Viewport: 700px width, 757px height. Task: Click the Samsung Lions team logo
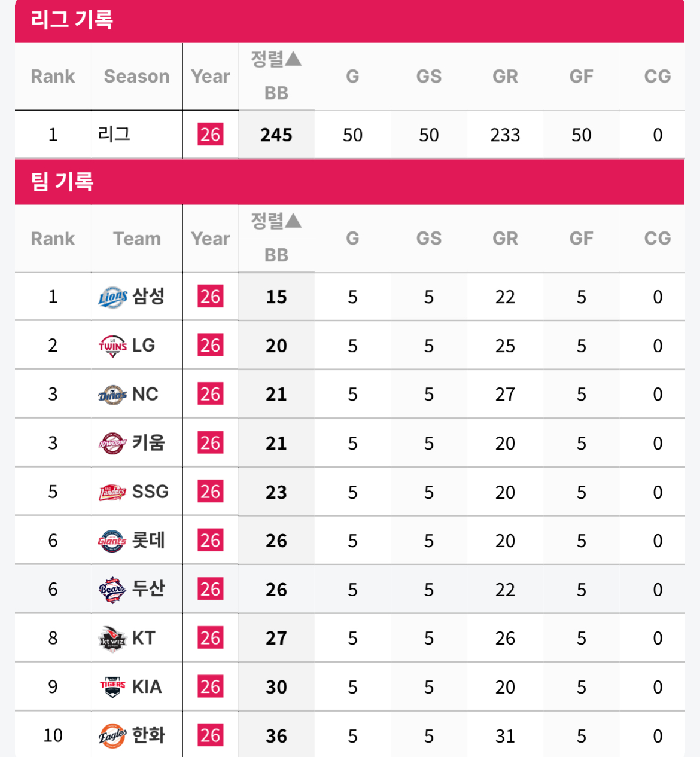(113, 297)
